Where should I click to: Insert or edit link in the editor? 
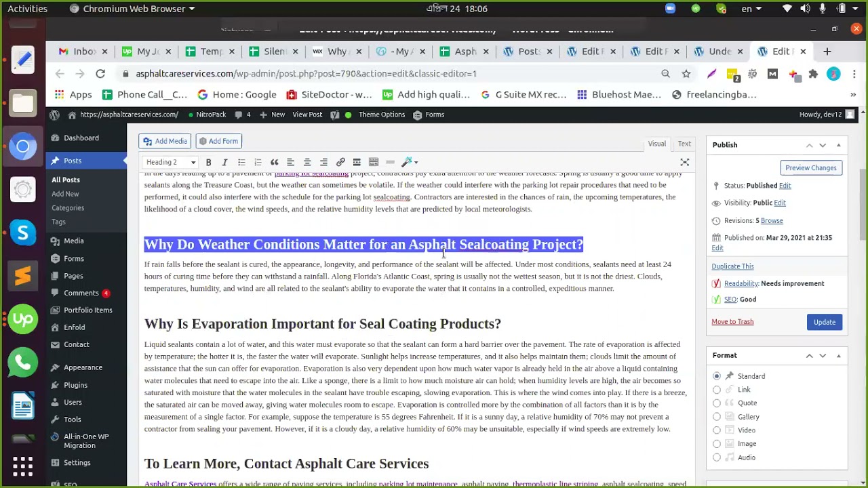[x=340, y=162]
